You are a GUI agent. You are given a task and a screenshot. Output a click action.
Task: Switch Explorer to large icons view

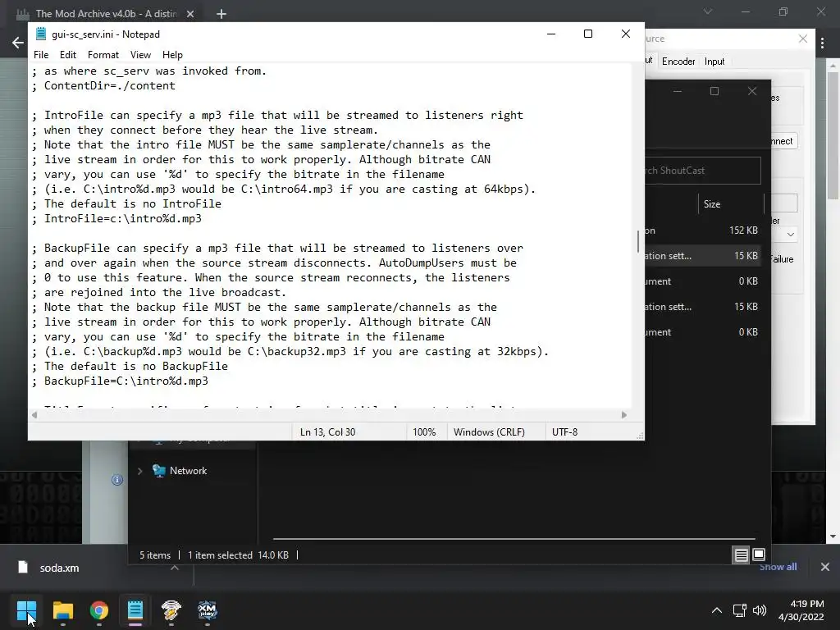pos(759,555)
